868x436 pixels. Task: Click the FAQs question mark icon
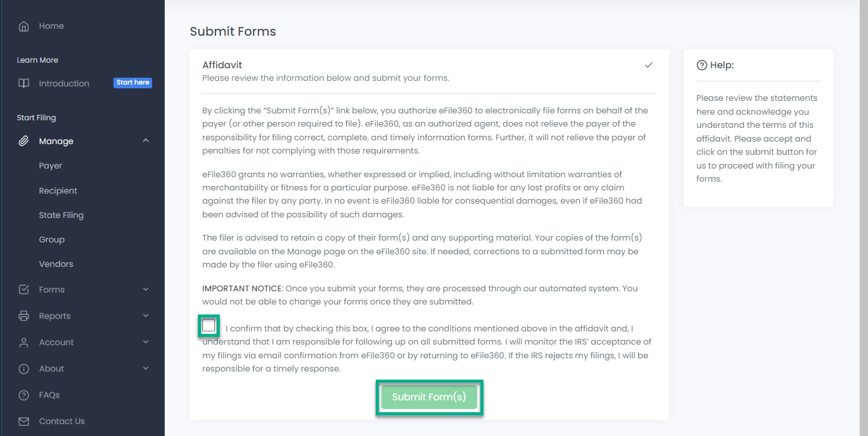[24, 395]
